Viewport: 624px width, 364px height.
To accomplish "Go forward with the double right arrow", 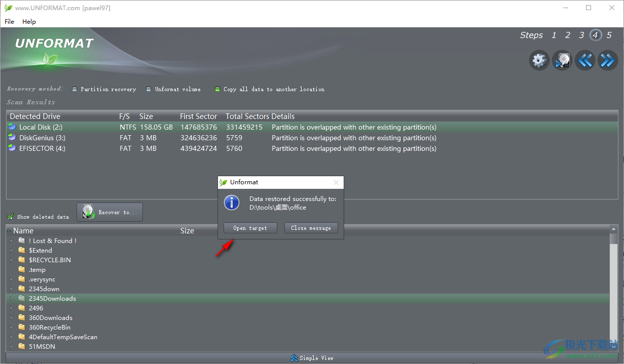I will click(607, 60).
